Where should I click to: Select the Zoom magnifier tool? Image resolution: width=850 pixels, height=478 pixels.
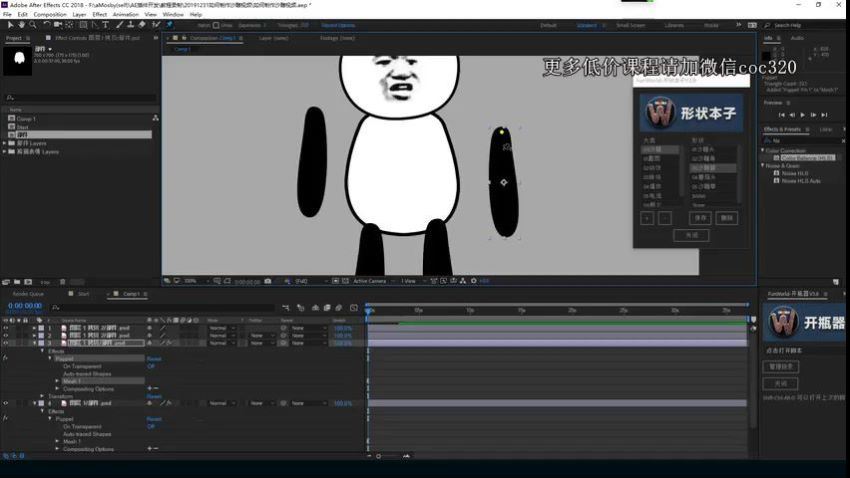click(x=33, y=25)
